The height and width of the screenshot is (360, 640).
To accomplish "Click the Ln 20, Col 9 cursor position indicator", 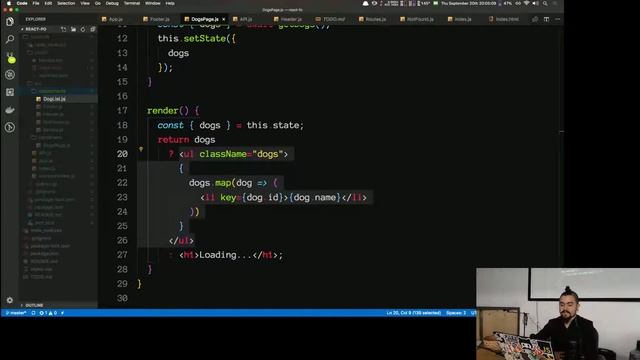I will coord(413,313).
